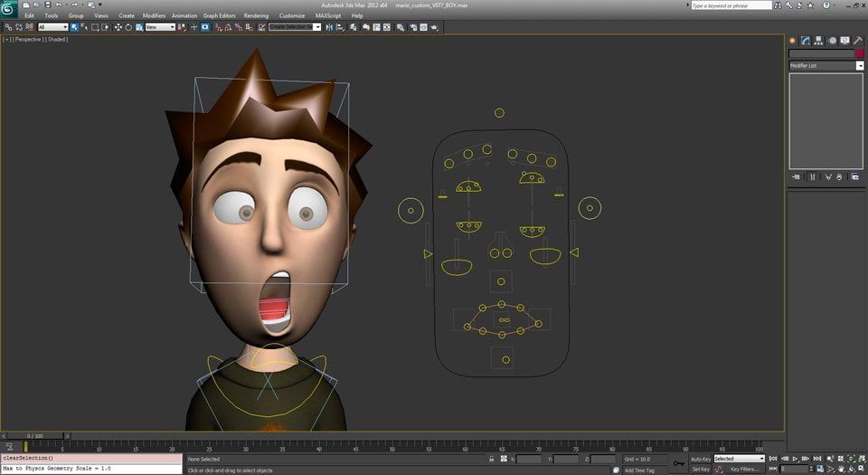The height and width of the screenshot is (475, 868).
Task: Click the X coordinate input field
Action: click(x=529, y=459)
